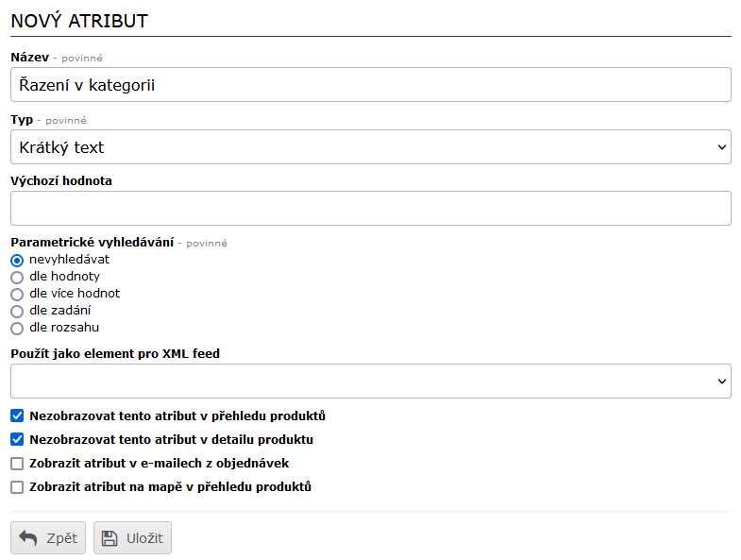Viewport: 741px width, 560px height.
Task: Enable showing attribute on the map
Action: 17,487
